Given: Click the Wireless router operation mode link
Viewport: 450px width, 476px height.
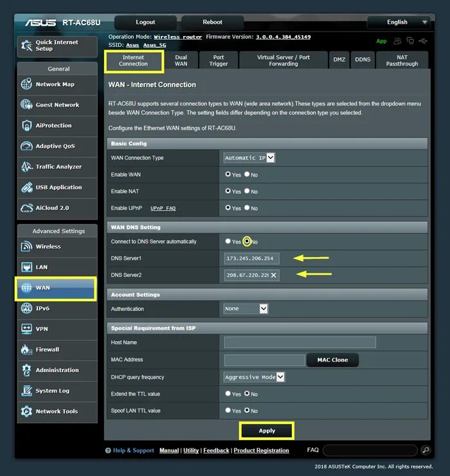Looking at the screenshot, I should coord(178,37).
